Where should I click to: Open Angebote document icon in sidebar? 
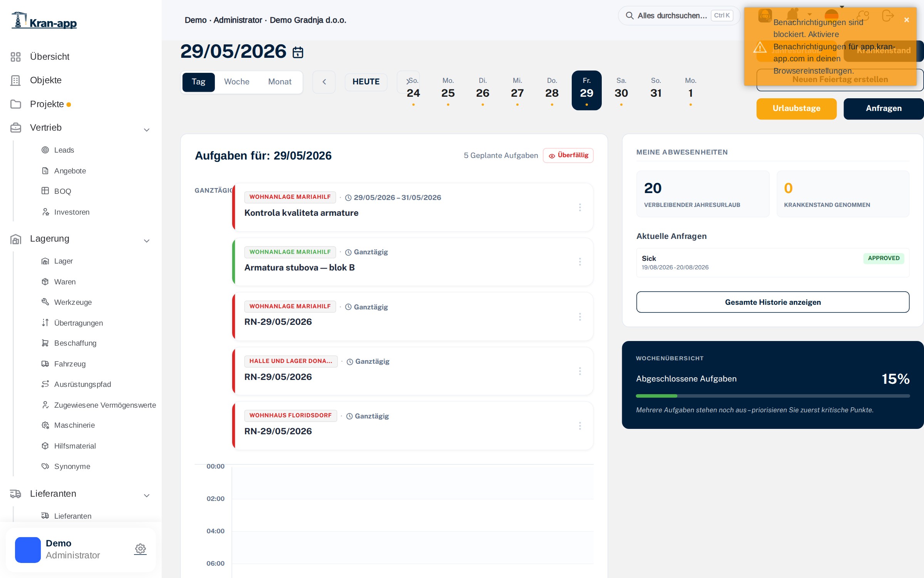tap(45, 171)
